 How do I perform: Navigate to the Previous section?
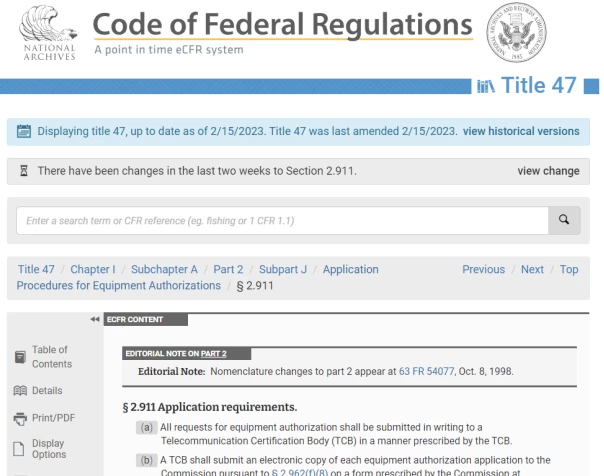coord(483,269)
